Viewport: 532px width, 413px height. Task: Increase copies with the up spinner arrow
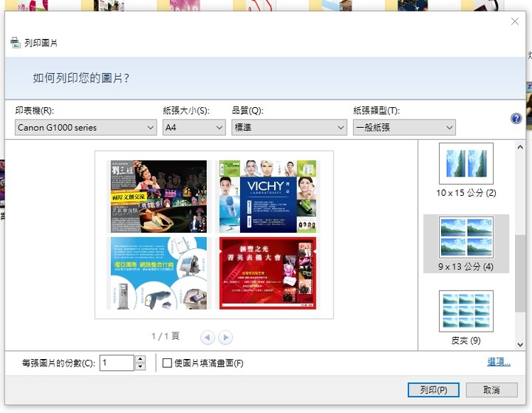pos(140,359)
